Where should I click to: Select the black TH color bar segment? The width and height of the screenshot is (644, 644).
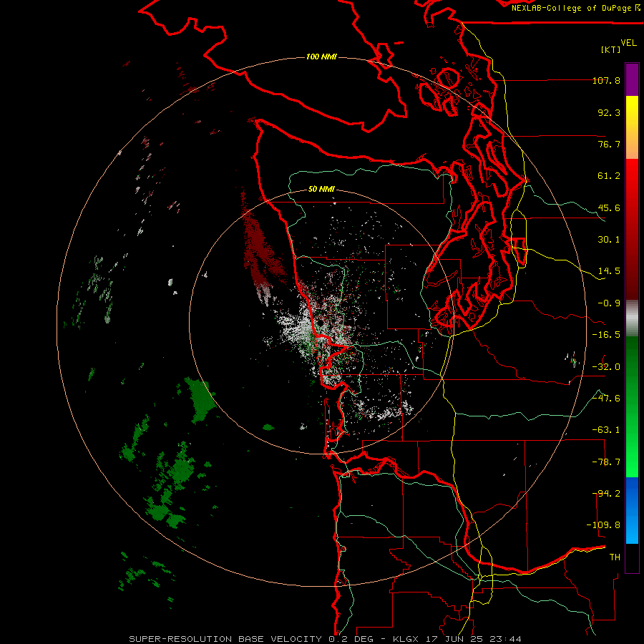pos(632,557)
